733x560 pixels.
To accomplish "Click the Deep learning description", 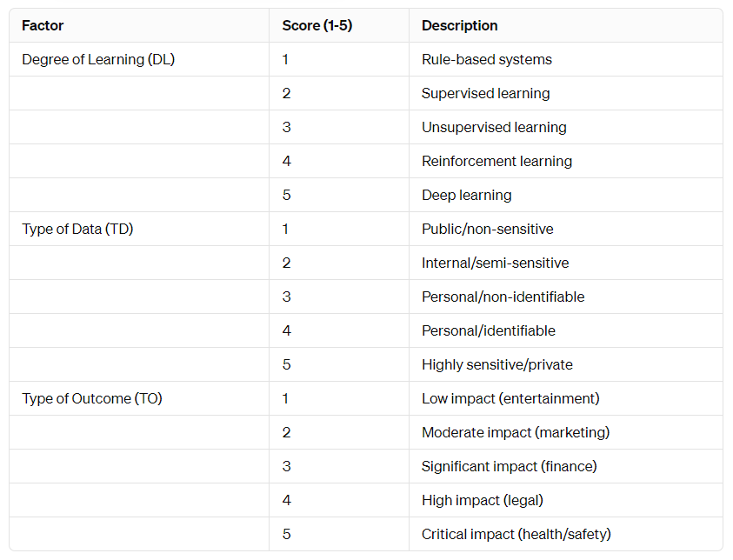I will pos(467,195).
